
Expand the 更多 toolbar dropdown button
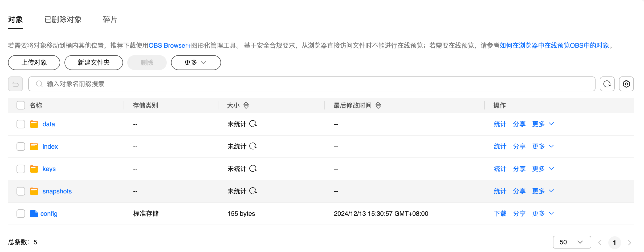pos(196,63)
